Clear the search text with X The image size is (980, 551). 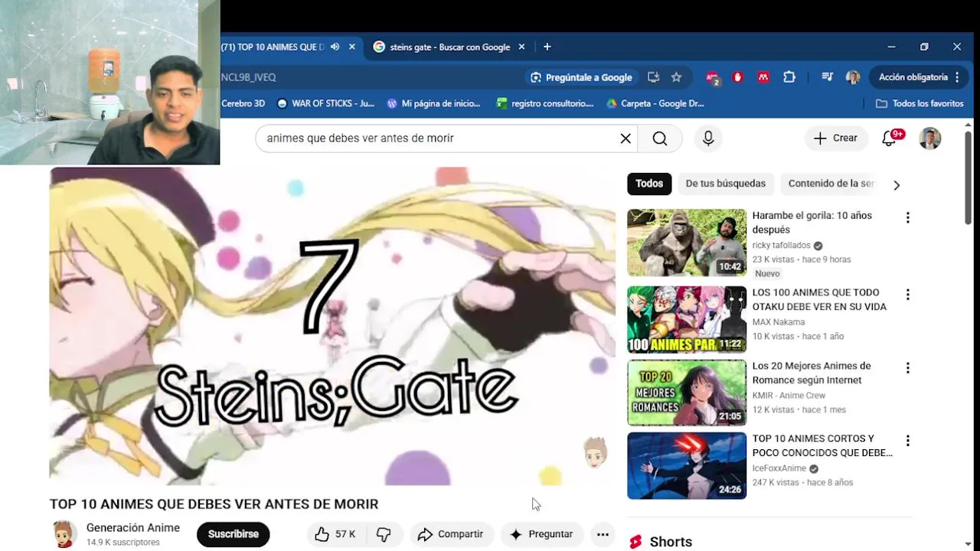pos(626,138)
